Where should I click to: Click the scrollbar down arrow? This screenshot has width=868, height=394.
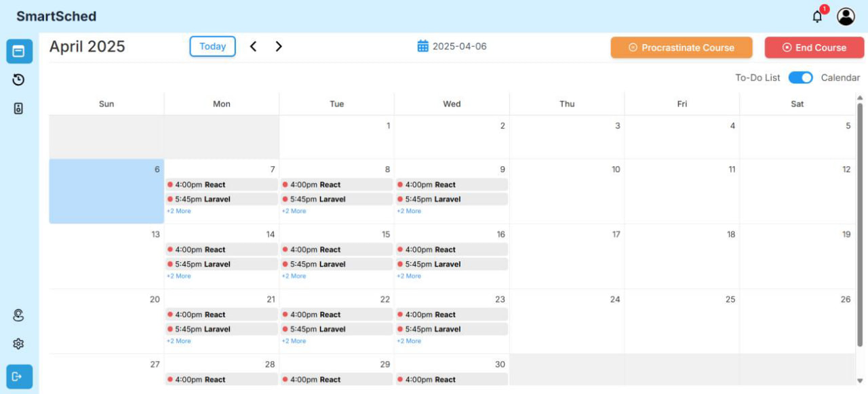(861, 380)
